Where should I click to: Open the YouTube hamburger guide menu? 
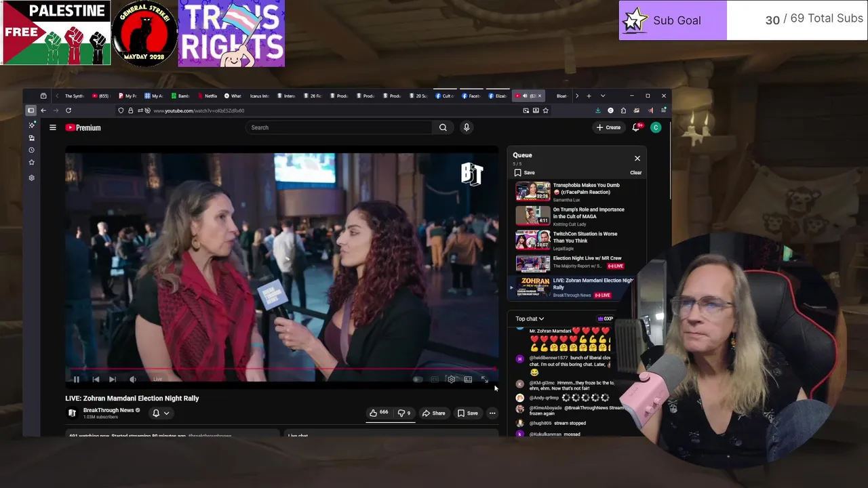tap(52, 127)
